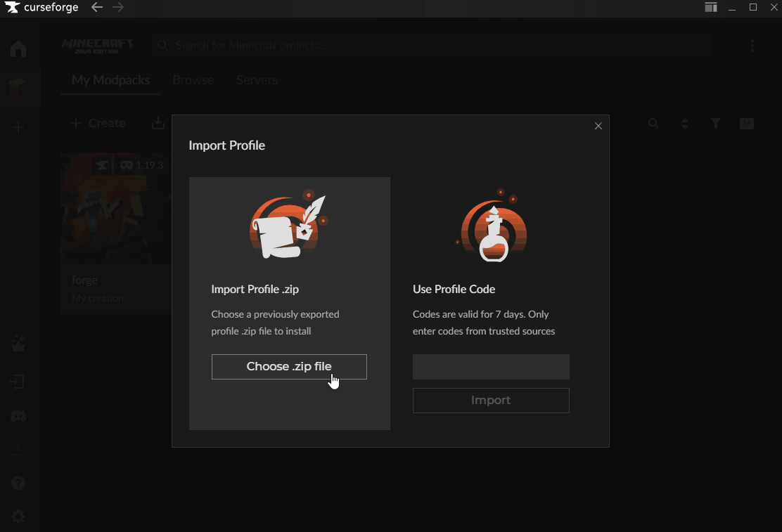Switch to the Browse tab
Screen dimensions: 782x532
[x=193, y=80]
